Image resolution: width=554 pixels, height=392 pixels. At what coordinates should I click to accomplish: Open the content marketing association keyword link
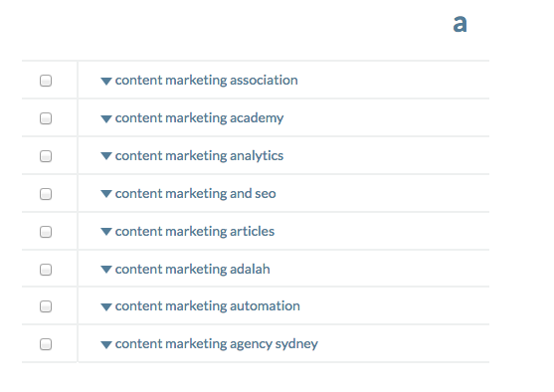206,81
